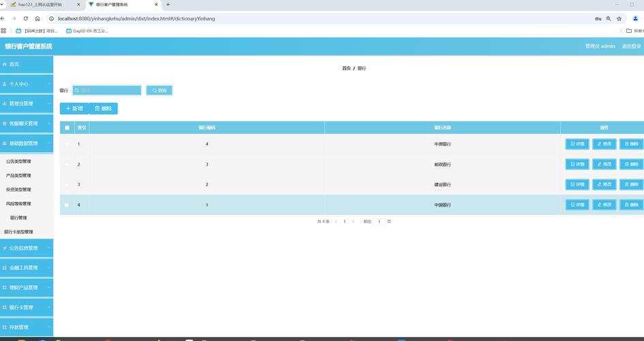Select the checkbox for row 中国银行
The height and width of the screenshot is (341, 644).
click(x=67, y=205)
